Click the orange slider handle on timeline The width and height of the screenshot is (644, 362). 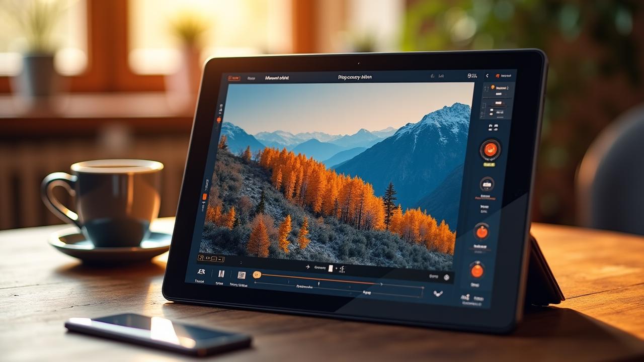click(x=257, y=275)
